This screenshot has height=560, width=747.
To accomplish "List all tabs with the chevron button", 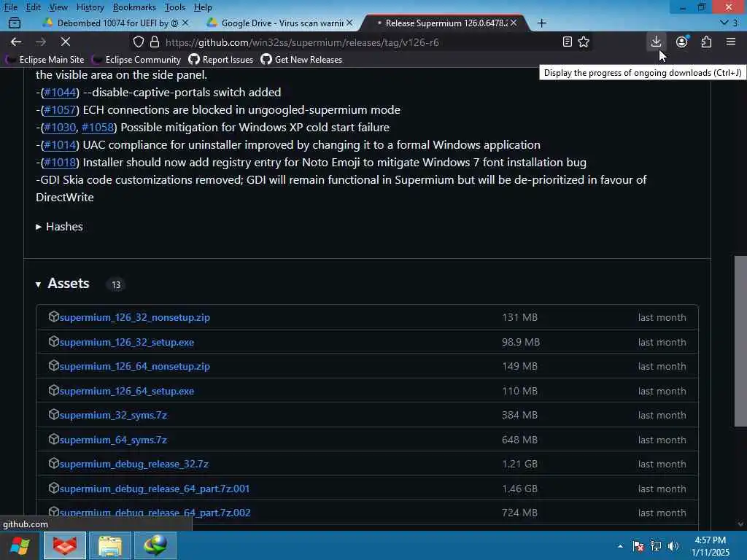I will point(724,23).
